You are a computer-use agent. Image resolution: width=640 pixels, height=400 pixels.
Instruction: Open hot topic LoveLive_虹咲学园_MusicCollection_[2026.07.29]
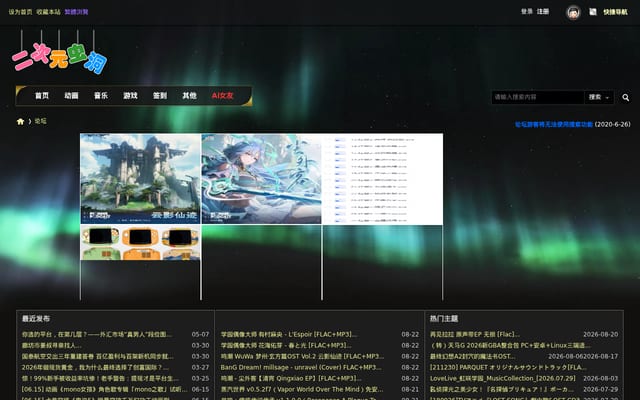[x=503, y=378]
